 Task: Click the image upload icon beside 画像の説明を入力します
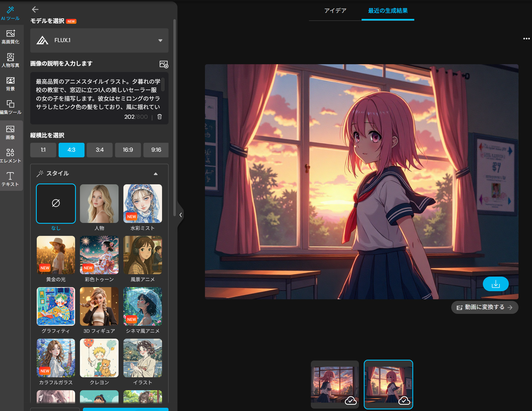coord(164,64)
